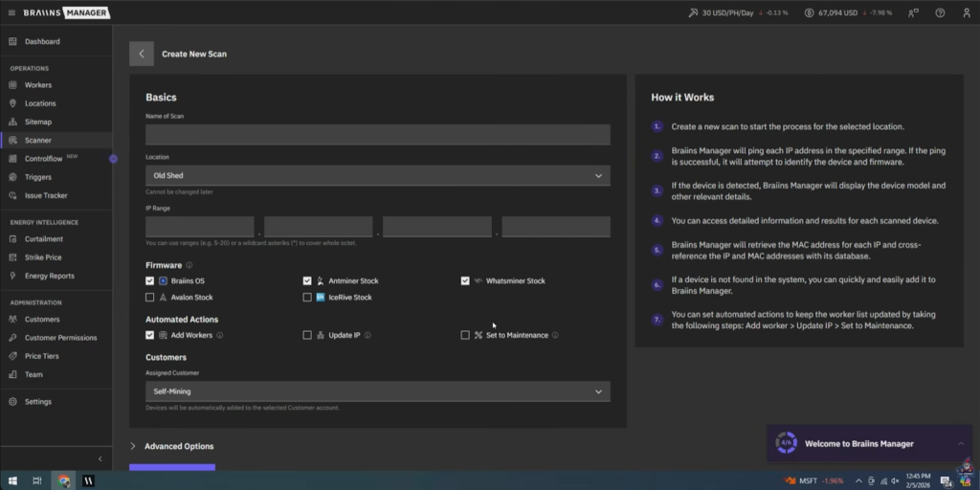The height and width of the screenshot is (490, 980).
Task: Uncheck the Braiins OS firmware checkbox
Action: (150, 281)
